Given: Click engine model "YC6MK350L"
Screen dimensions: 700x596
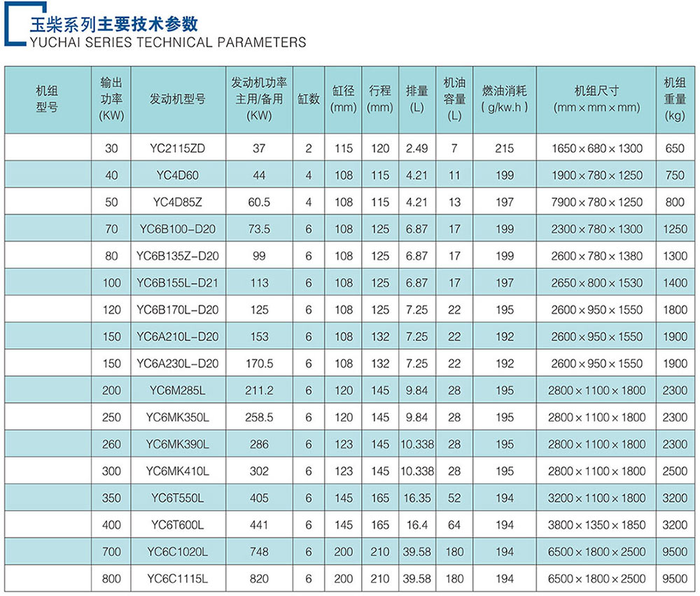Looking at the screenshot, I should (178, 417).
